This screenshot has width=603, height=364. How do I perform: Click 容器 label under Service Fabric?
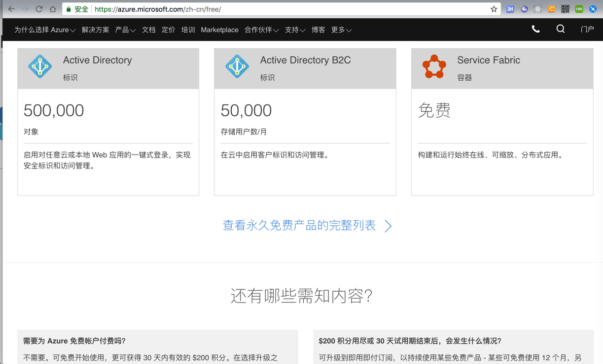pyautogui.click(x=464, y=78)
